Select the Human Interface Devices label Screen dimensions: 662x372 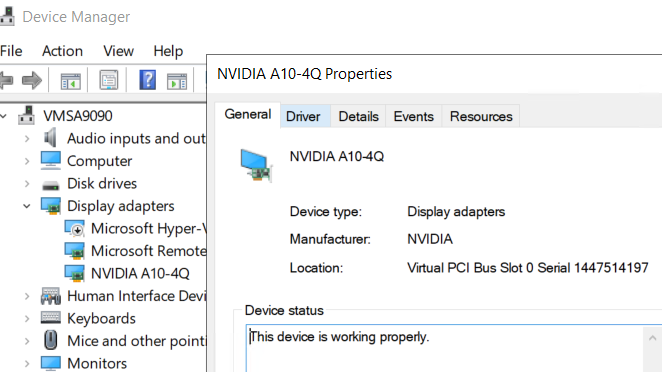pos(136,296)
